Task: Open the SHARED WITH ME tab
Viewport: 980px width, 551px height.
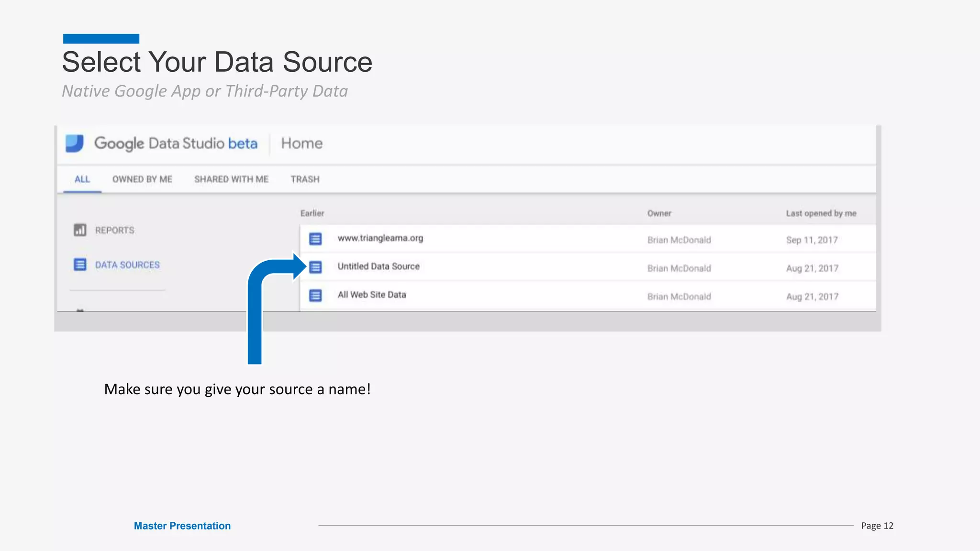Action: 231,179
